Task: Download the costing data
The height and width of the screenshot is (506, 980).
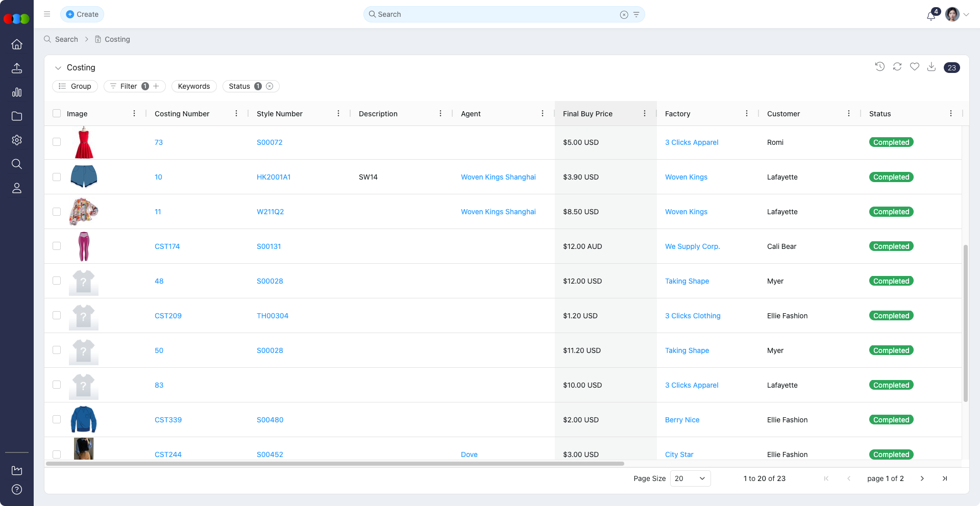Action: pos(931,67)
